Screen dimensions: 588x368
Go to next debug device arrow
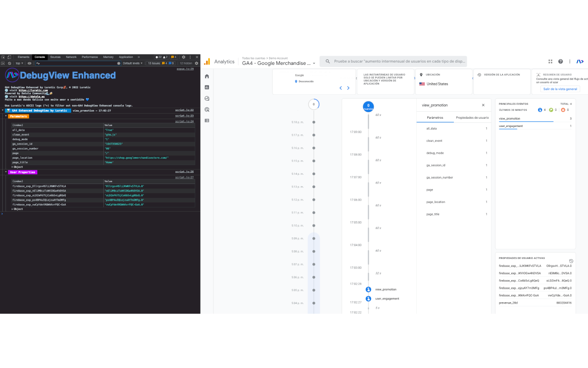coord(348,88)
